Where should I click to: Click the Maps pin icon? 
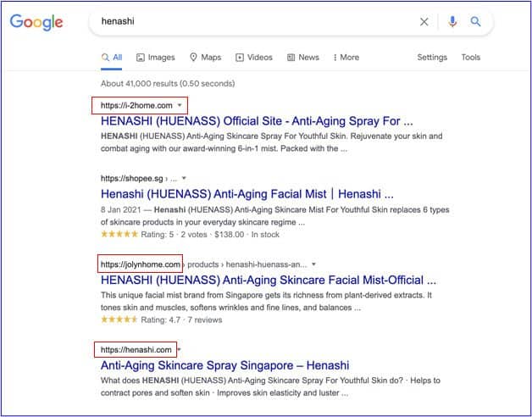193,57
